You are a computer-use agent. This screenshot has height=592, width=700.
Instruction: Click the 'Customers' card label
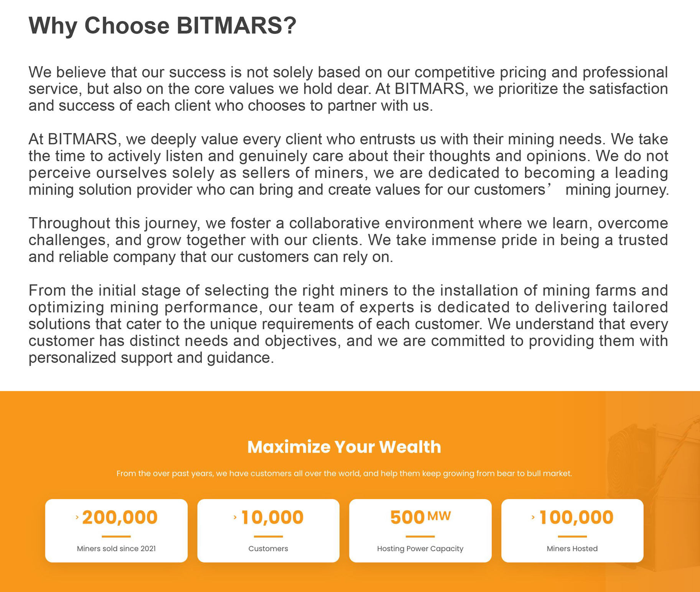pyautogui.click(x=268, y=549)
